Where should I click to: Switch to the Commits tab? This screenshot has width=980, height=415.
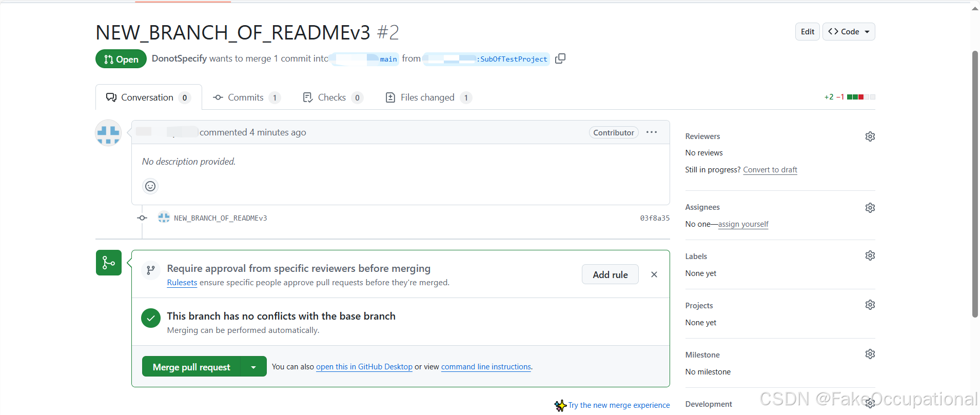[x=247, y=97]
